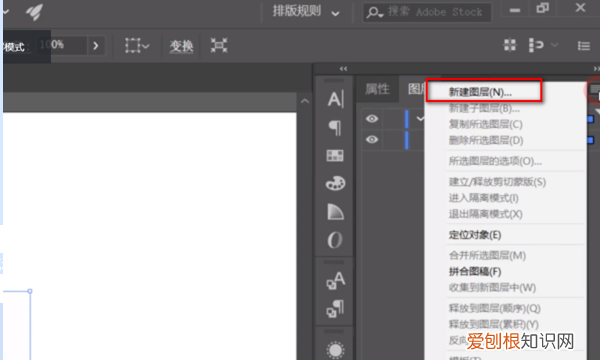Toggle visibility eye of first layer

point(372,119)
